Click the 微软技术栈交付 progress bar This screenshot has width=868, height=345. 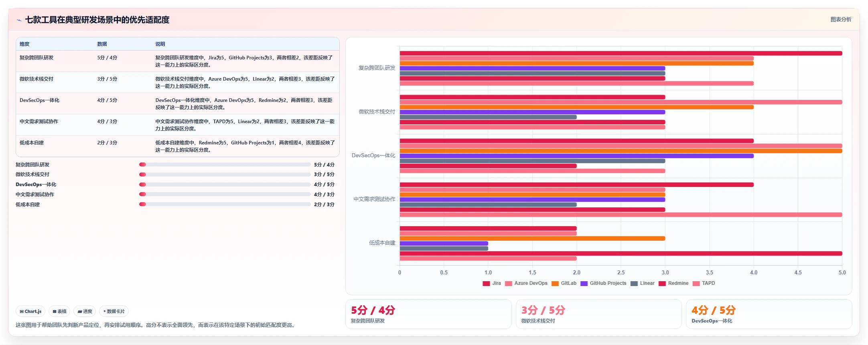click(225, 175)
